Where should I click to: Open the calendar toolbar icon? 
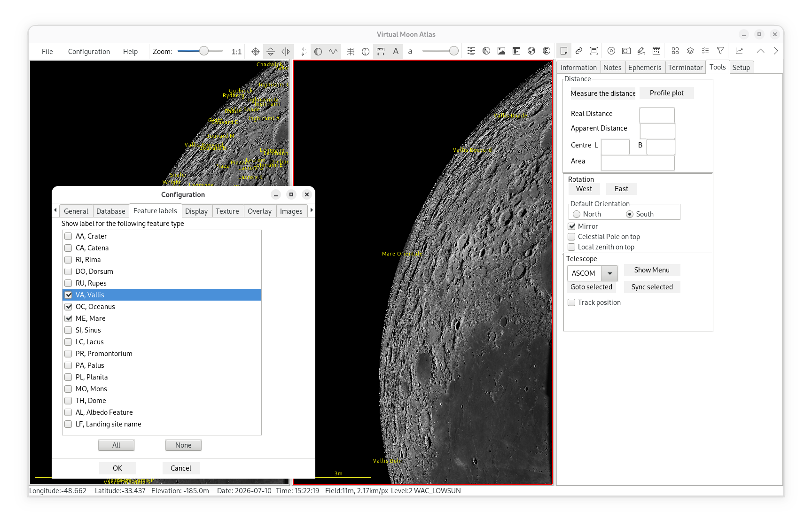(x=656, y=51)
